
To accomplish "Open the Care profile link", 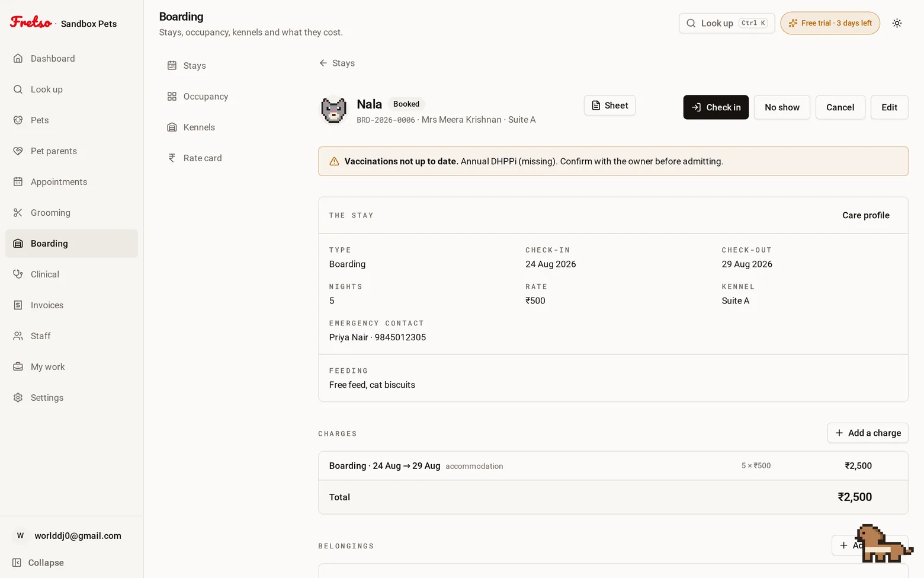I will [866, 215].
